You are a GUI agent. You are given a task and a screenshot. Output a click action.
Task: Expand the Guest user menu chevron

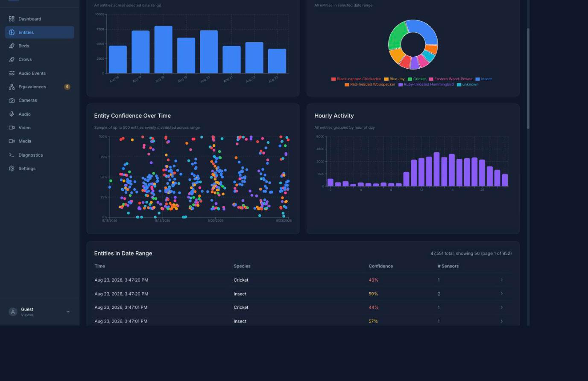coord(68,312)
